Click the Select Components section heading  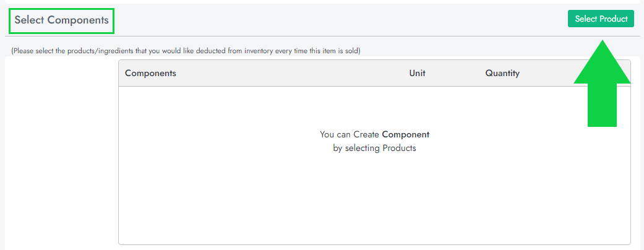[62, 20]
